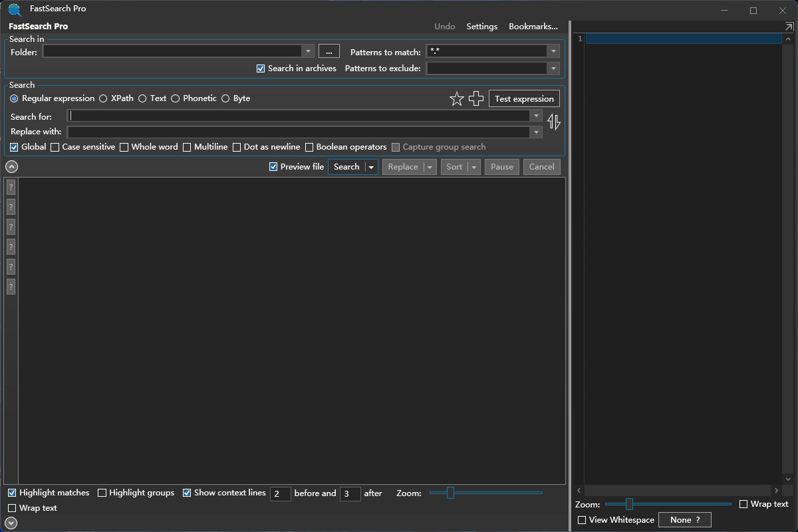Click the plus cross icon beside Test expression
The height and width of the screenshot is (532, 798).
pos(476,99)
